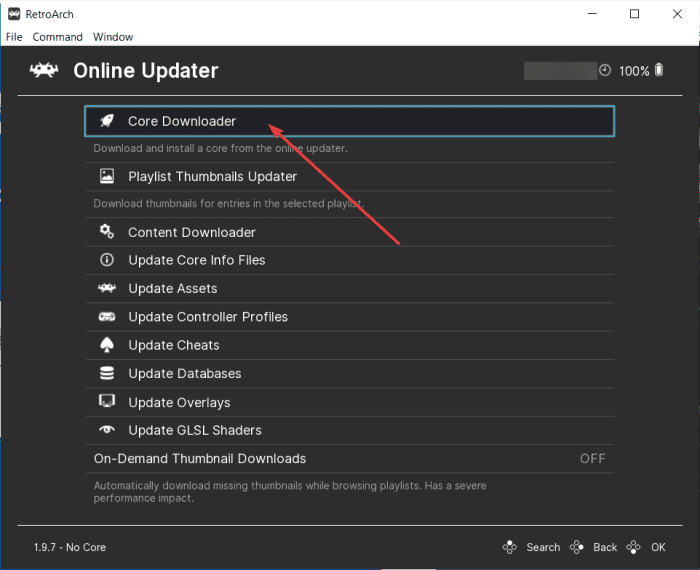This screenshot has width=700, height=570.
Task: Click the monitor icon beside Update Overlays
Action: [107, 401]
